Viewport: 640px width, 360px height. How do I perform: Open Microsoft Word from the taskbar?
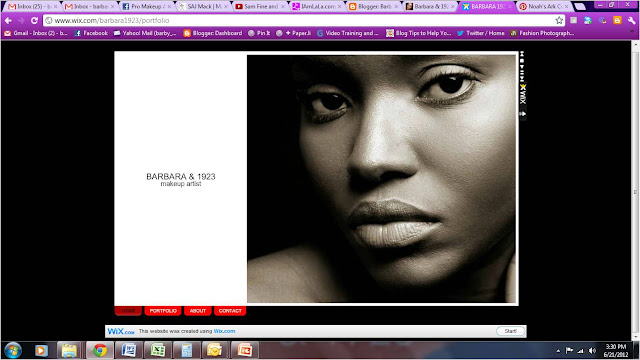click(129, 350)
